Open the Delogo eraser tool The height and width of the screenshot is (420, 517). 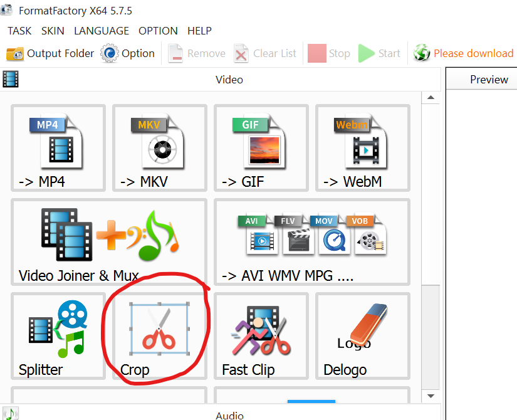(x=363, y=336)
